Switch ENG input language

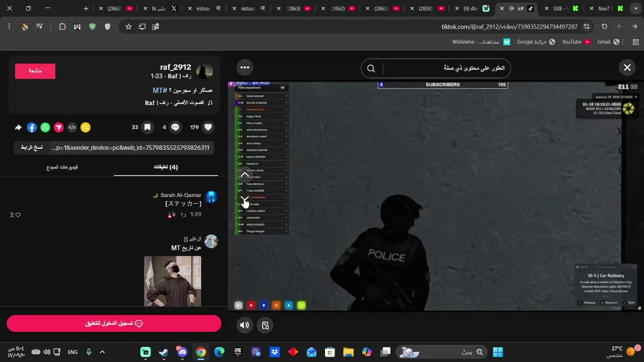coord(73,352)
